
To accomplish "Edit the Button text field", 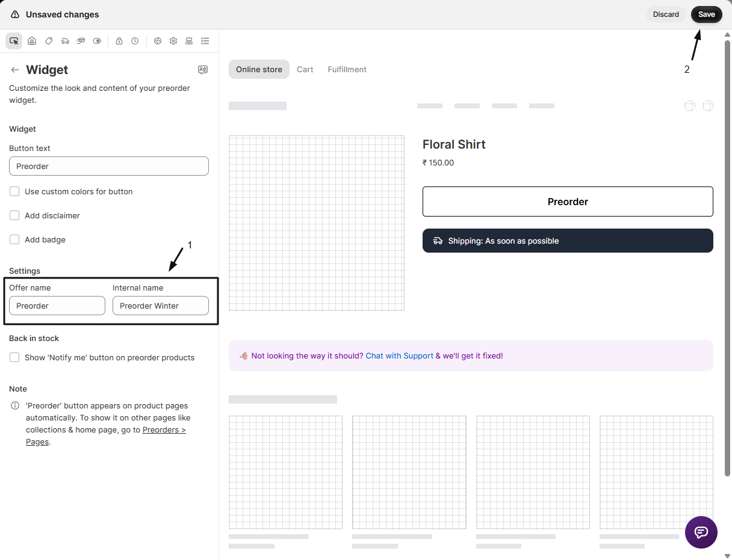I will click(109, 166).
